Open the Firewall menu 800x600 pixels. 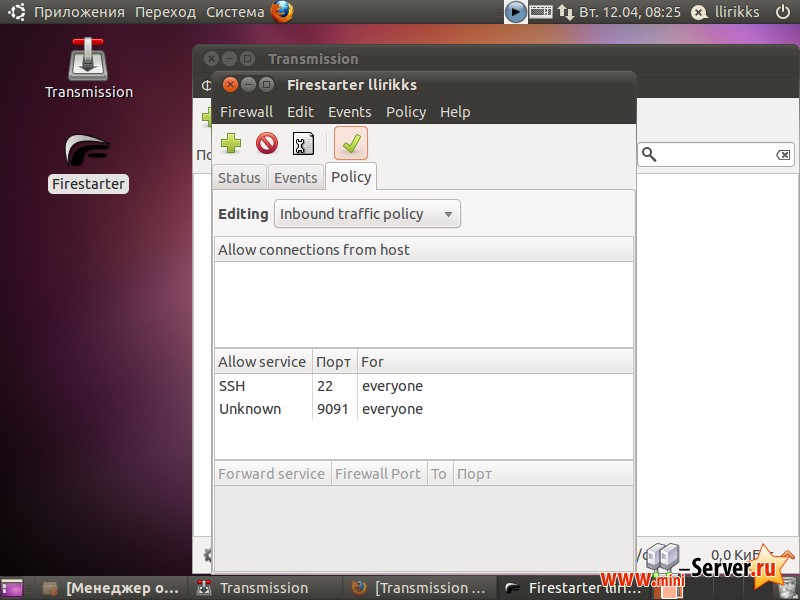[246, 112]
